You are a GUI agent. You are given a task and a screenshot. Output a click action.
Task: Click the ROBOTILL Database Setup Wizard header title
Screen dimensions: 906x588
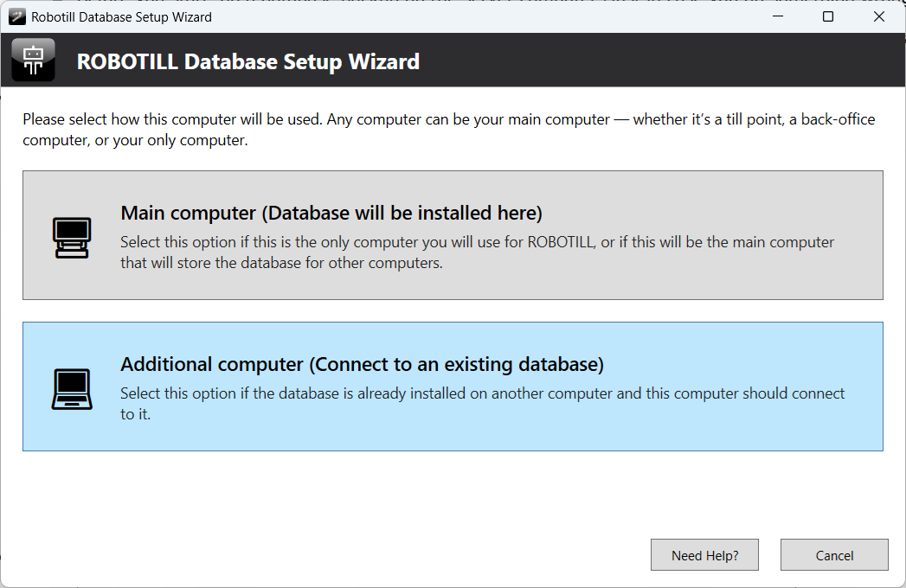pyautogui.click(x=247, y=61)
